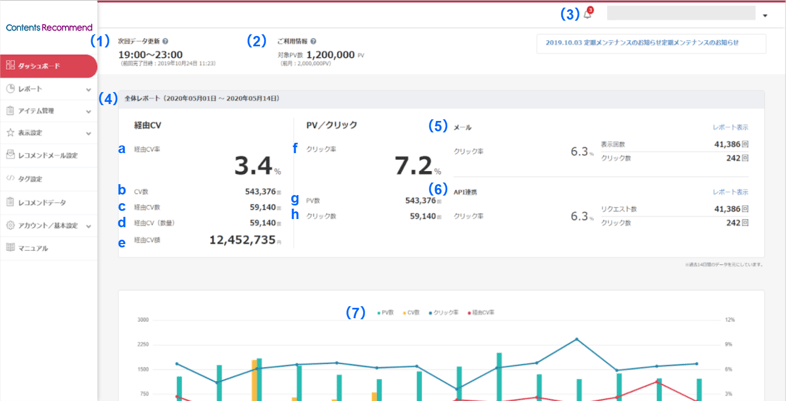Click the Contents Recommend logo
The width and height of the screenshot is (786, 401).
click(49, 27)
